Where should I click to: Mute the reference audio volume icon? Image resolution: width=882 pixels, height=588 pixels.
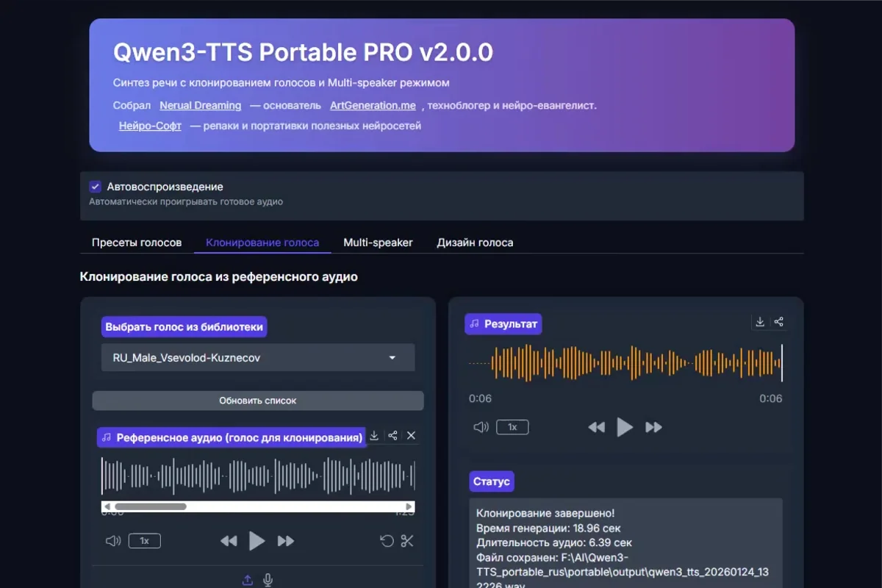[x=112, y=541]
